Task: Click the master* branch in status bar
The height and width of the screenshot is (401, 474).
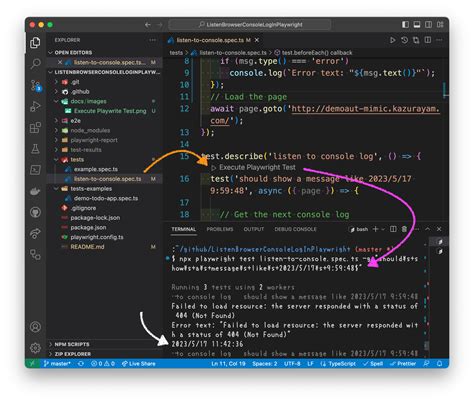Action: tap(57, 364)
